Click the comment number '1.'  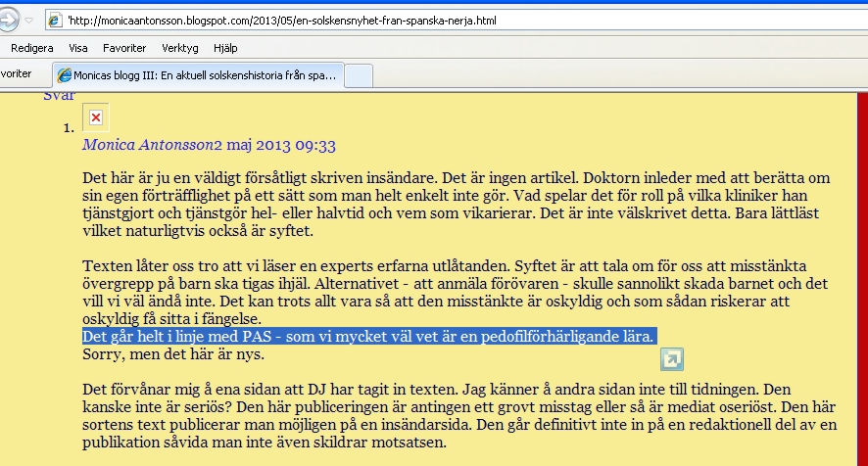point(69,128)
